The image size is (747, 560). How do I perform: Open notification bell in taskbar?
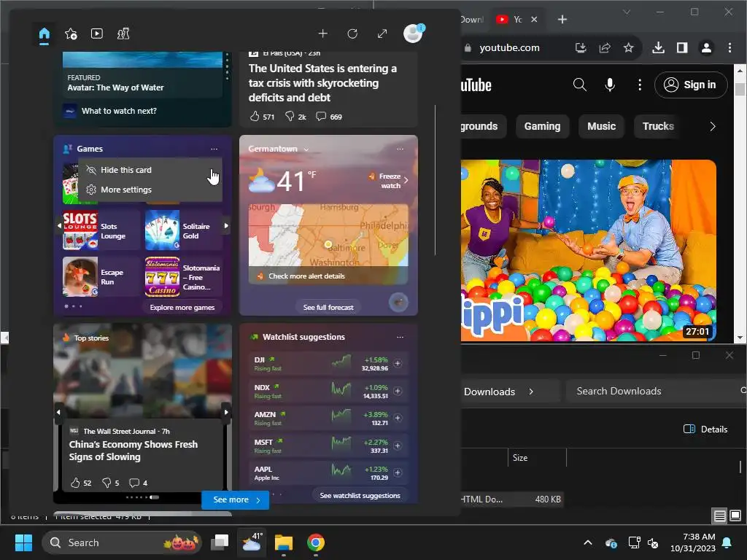point(727,542)
